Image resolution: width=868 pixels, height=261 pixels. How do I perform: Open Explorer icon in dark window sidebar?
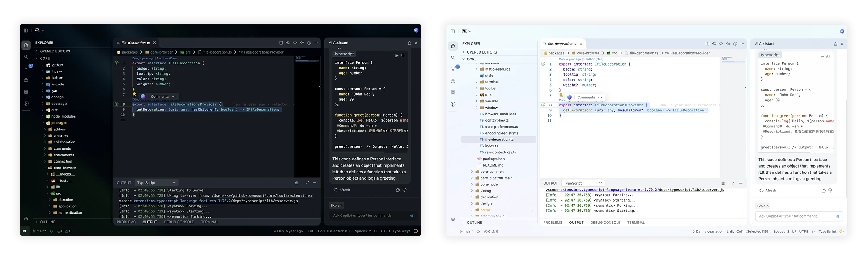[x=26, y=45]
